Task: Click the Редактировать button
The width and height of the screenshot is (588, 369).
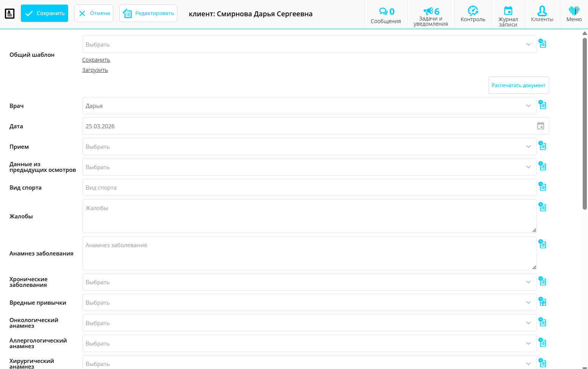Action: (148, 13)
